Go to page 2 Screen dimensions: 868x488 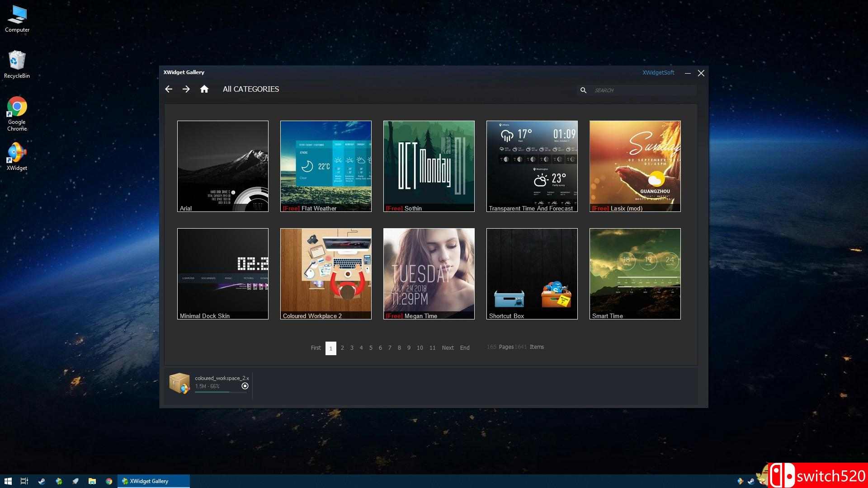(x=342, y=348)
